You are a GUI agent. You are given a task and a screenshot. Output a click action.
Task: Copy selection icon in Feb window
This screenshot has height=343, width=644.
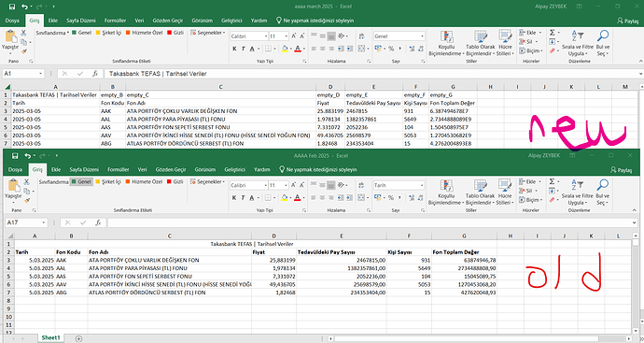tap(27, 191)
